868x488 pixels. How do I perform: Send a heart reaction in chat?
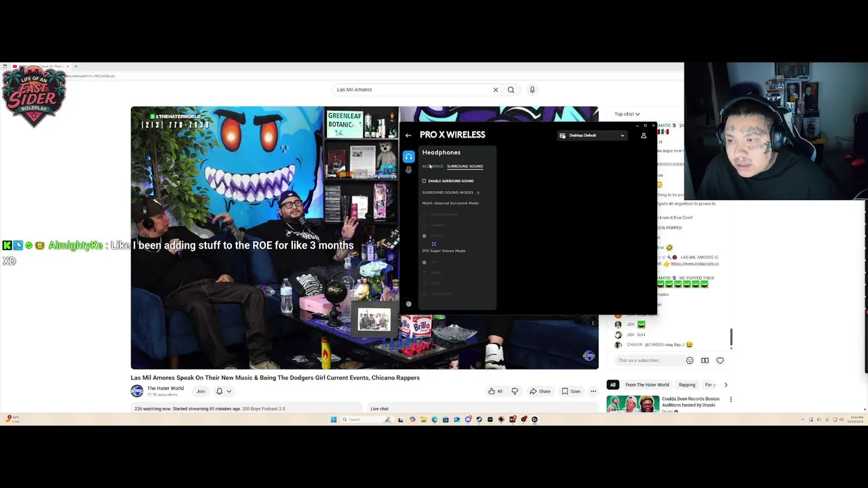720,361
